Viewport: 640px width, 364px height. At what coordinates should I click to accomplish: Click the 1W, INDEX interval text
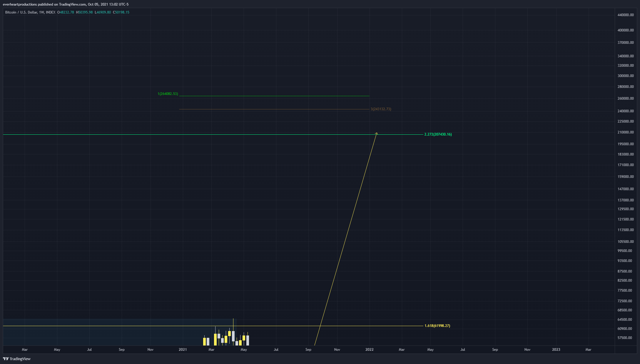tap(47, 12)
